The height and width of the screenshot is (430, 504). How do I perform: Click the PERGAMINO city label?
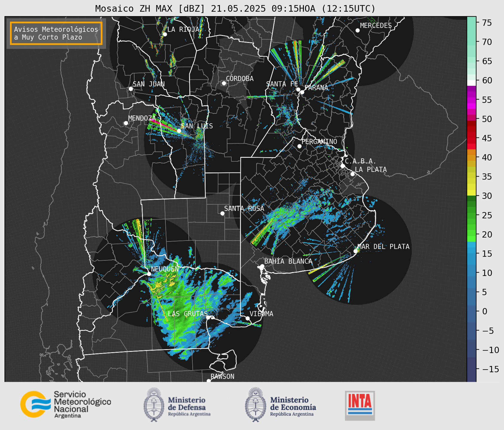click(319, 141)
